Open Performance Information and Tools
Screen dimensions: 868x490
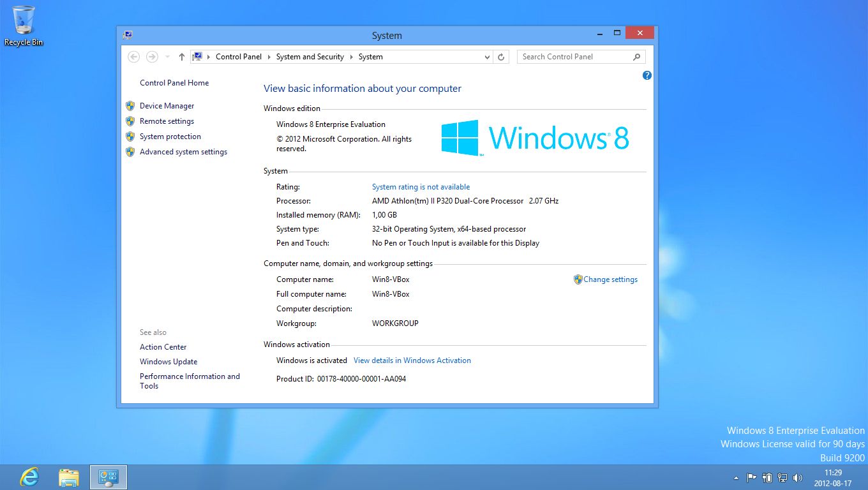click(190, 381)
